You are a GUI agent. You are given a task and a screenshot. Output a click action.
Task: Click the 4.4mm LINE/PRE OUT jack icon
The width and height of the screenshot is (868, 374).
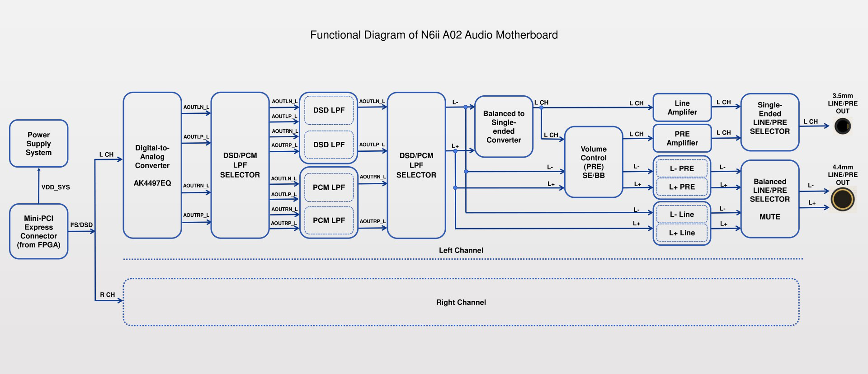click(x=843, y=200)
